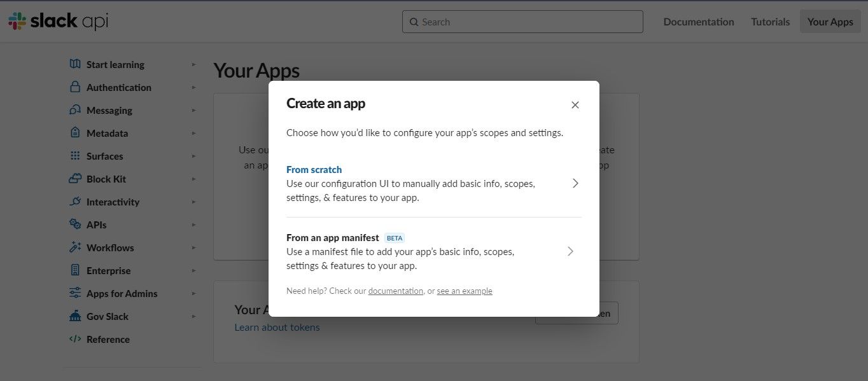This screenshot has height=381, width=868.
Task: Open the see an example link
Action: coord(465,291)
